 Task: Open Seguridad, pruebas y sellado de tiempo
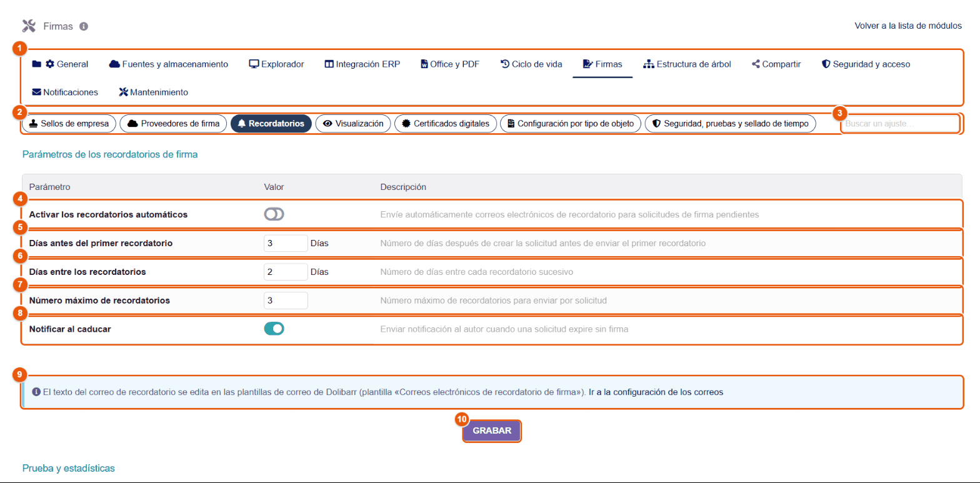click(x=730, y=124)
